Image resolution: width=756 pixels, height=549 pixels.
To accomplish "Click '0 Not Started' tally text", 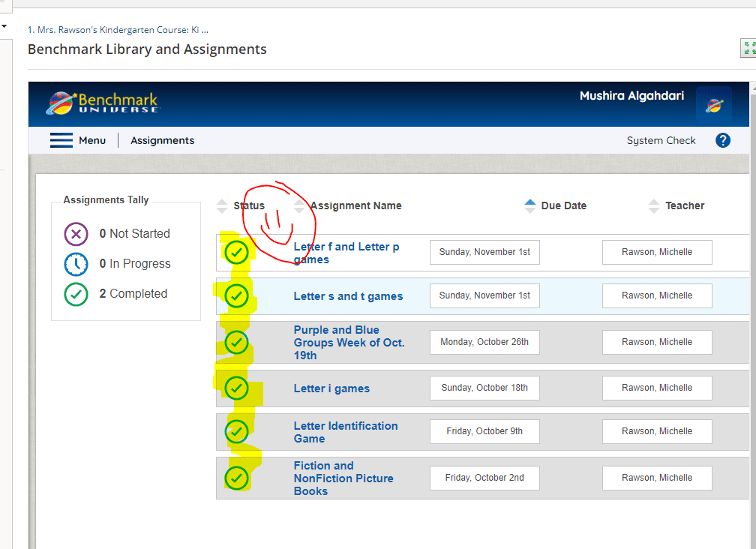I will tap(134, 234).
